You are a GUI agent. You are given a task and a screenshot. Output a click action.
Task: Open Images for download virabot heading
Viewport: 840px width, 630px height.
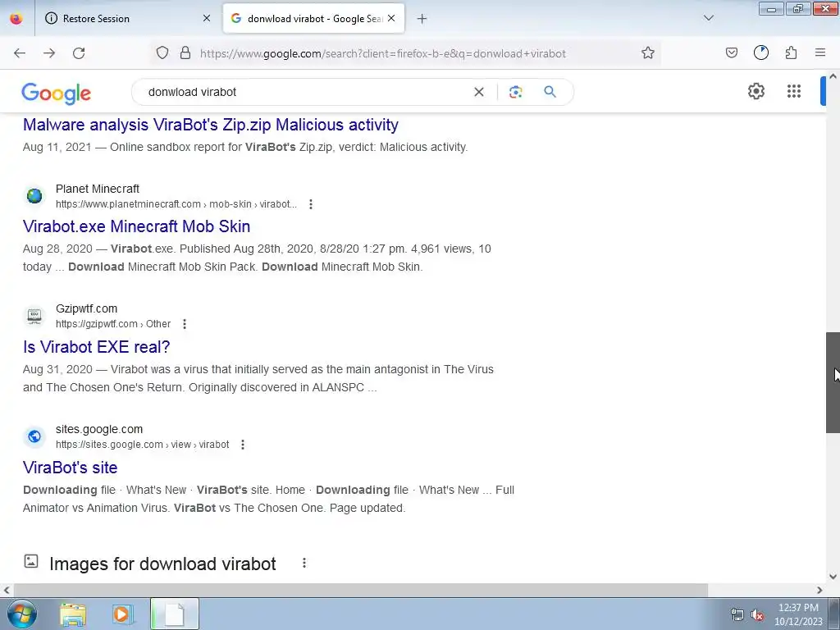163,564
